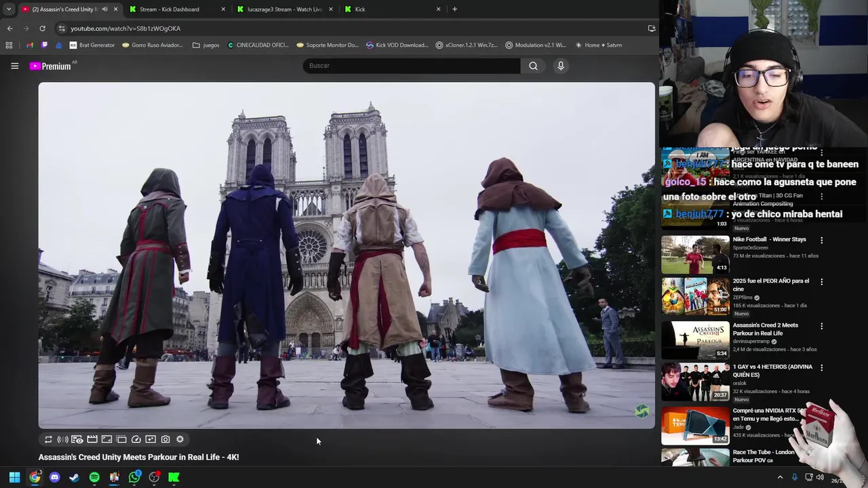The height and width of the screenshot is (488, 868).
Task: Click the site info icon in address bar
Action: pos(62,28)
